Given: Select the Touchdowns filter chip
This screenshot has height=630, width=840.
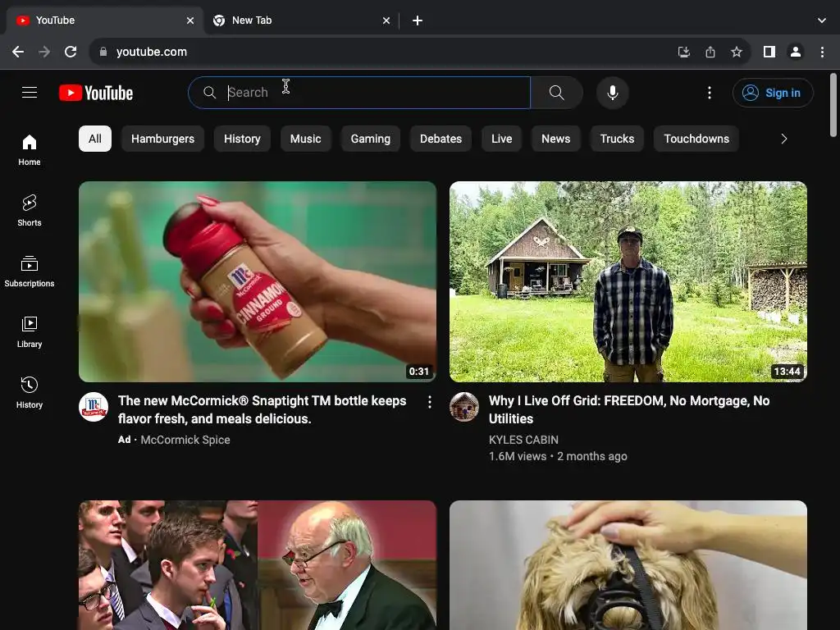Looking at the screenshot, I should (x=696, y=139).
